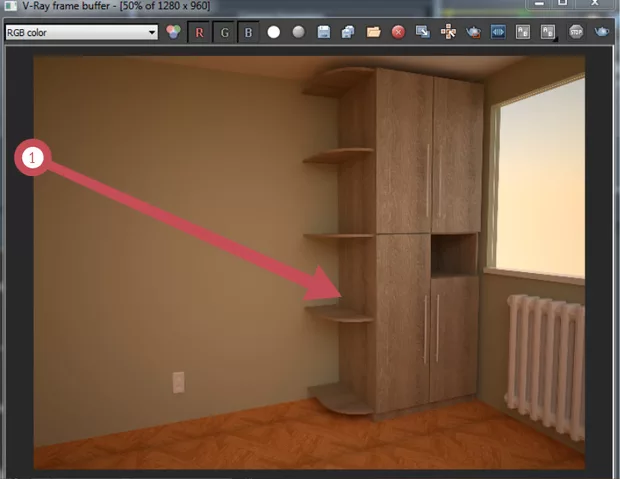620x479 pixels.
Task: Load image from folder icon
Action: pyautogui.click(x=373, y=32)
